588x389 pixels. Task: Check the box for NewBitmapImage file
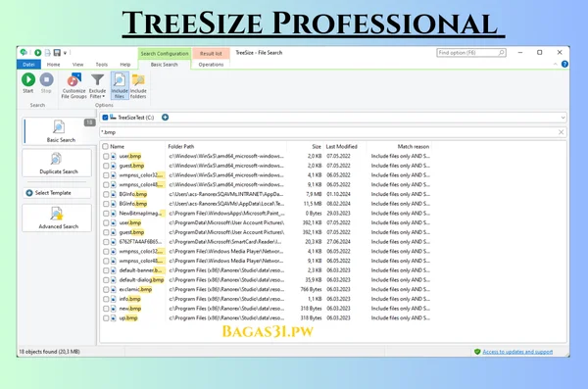point(106,214)
